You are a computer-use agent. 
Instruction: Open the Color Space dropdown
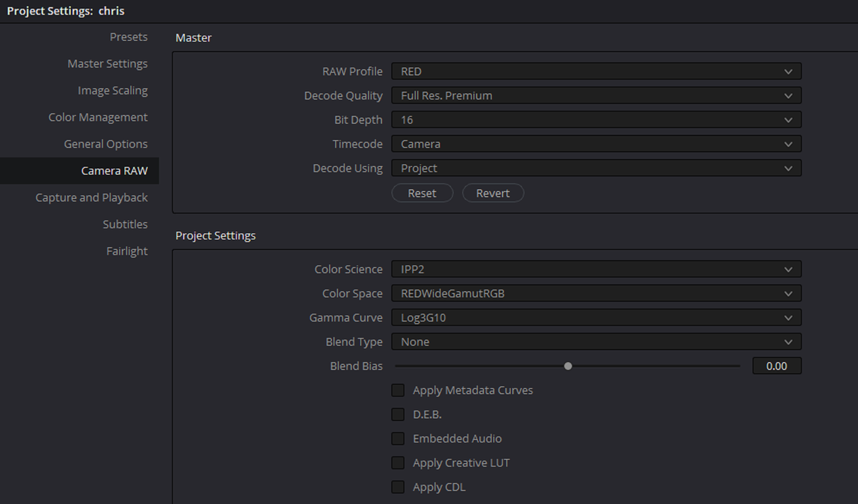(x=597, y=294)
